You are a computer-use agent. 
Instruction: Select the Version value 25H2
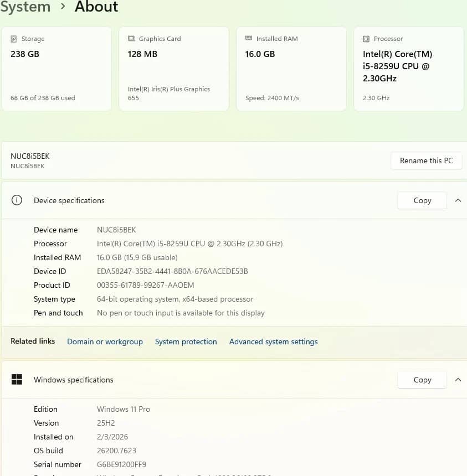coord(106,423)
